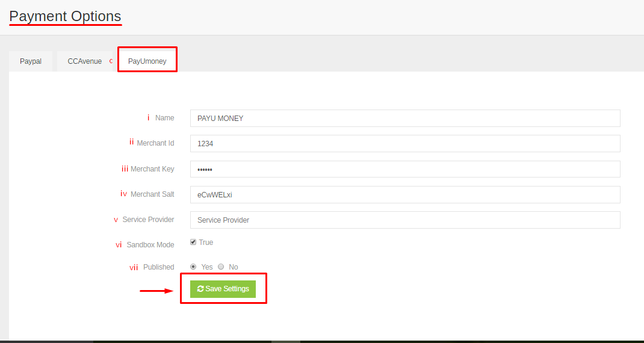Click into the Merchant Key password field
Viewport: 644px width, 343px height.
click(x=405, y=169)
